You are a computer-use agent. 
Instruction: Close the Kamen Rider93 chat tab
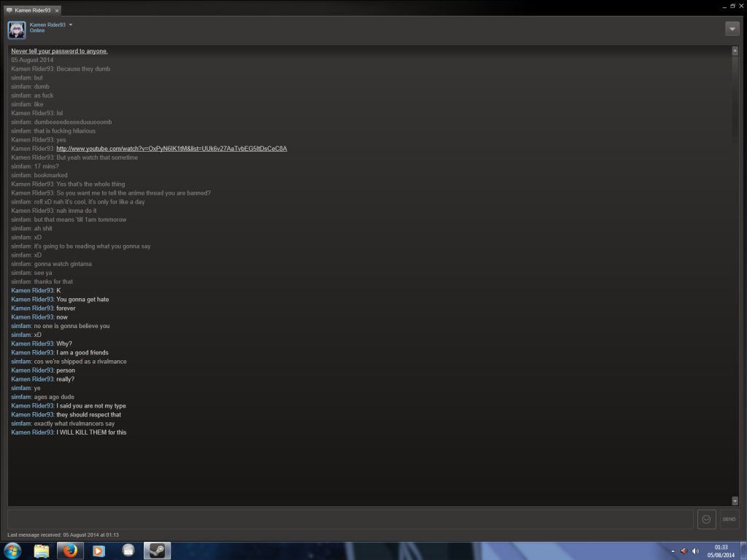tap(57, 10)
